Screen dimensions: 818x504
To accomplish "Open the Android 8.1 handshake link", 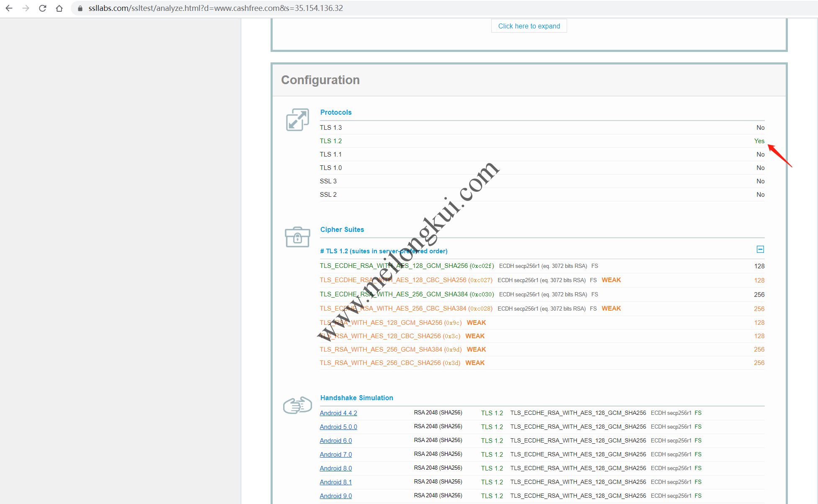I will coord(336,482).
